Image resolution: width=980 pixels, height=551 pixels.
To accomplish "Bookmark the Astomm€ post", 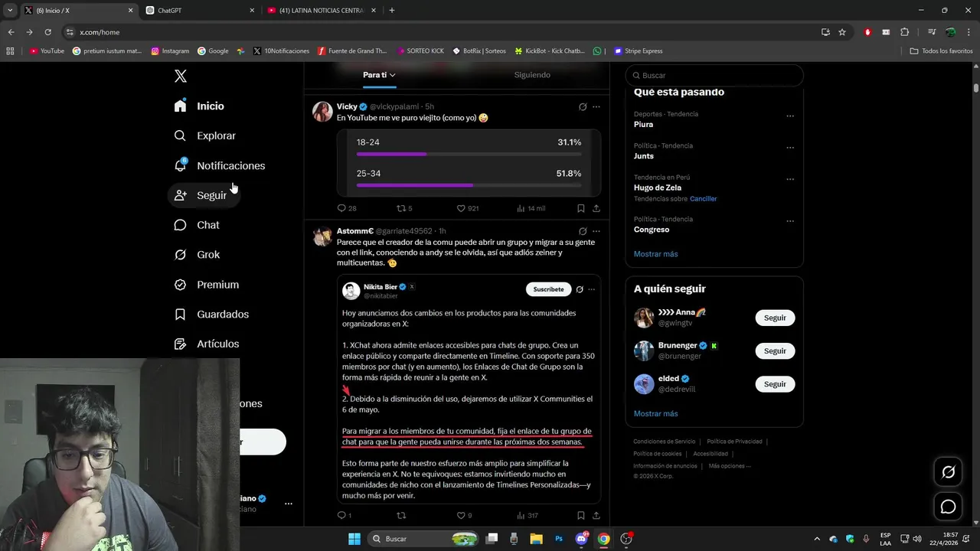I will click(580, 516).
